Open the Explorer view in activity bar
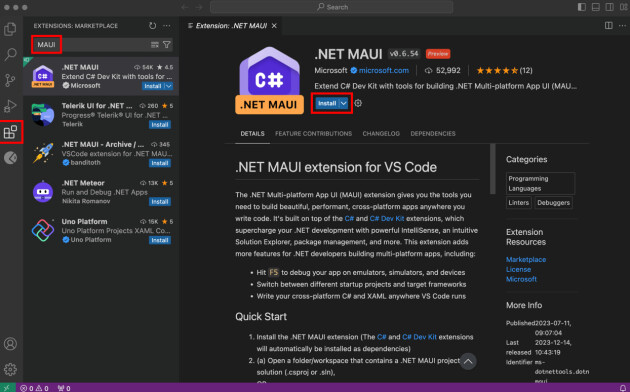630x392 pixels. click(x=10, y=29)
